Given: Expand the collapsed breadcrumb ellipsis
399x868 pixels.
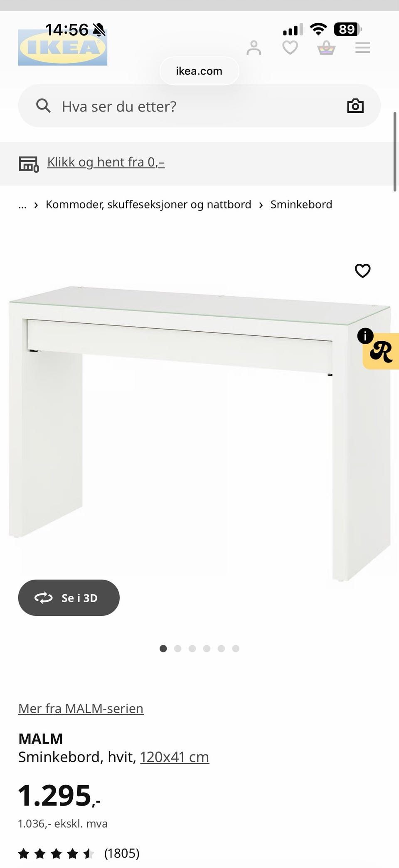Looking at the screenshot, I should [22, 205].
